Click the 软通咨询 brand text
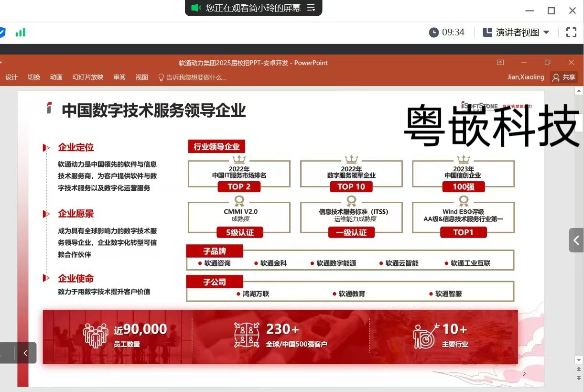 tap(217, 263)
